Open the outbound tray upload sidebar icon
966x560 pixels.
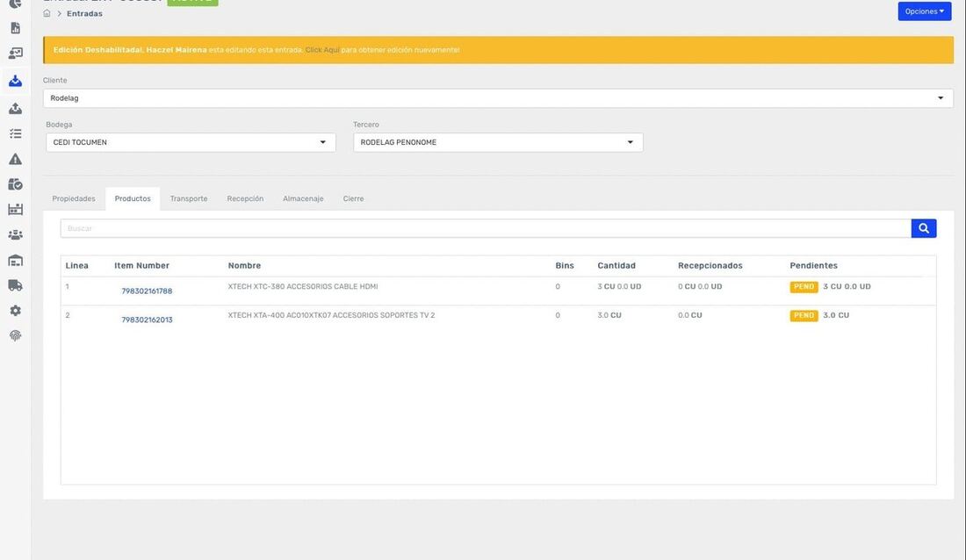point(16,109)
